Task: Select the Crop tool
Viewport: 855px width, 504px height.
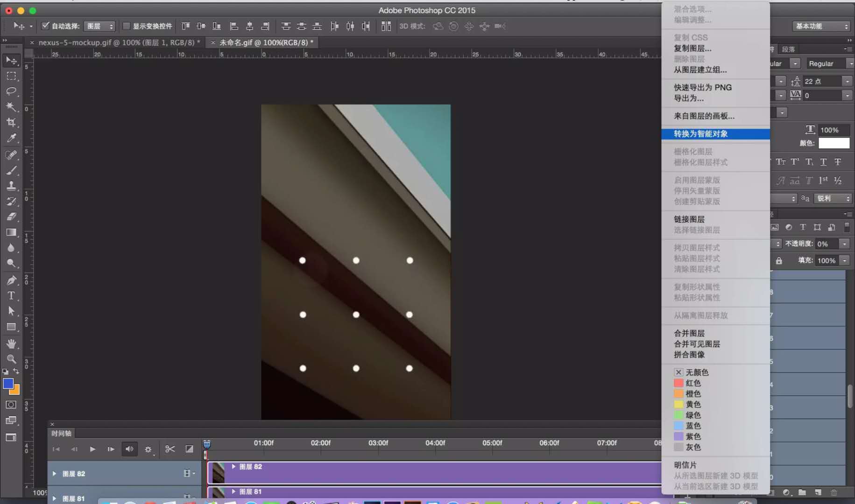Action: (11, 122)
